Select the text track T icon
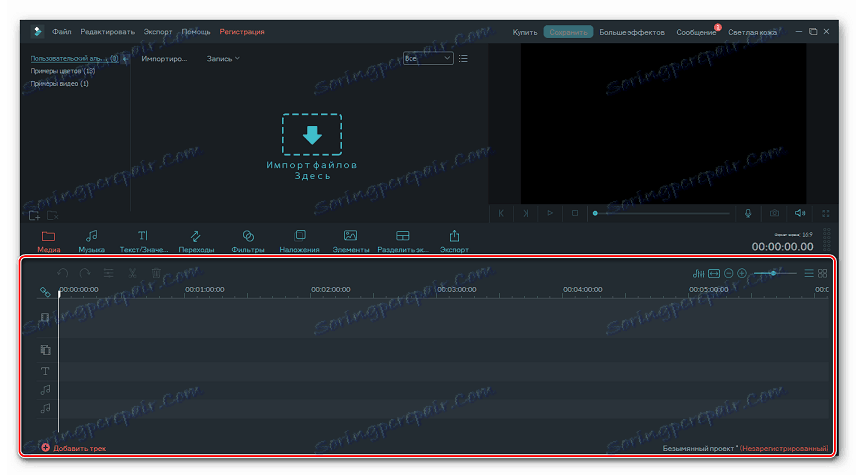The height and width of the screenshot is (475, 858). click(x=45, y=372)
